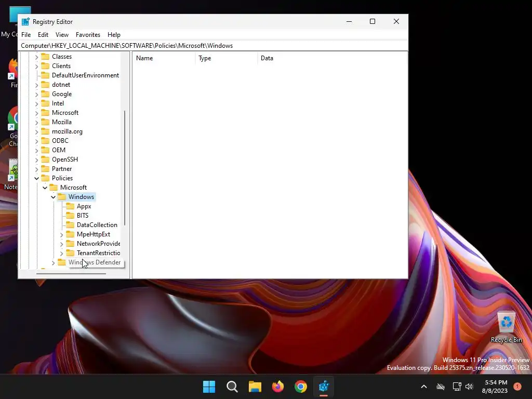Select the Google folder icon
Screen dimensions: 532x399
pos(45,94)
